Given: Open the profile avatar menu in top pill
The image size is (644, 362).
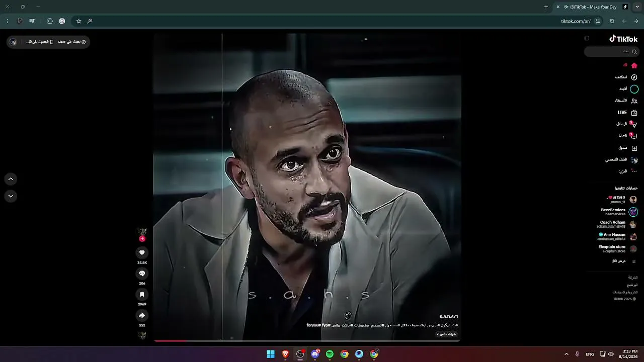Looking at the screenshot, I should tap(13, 42).
